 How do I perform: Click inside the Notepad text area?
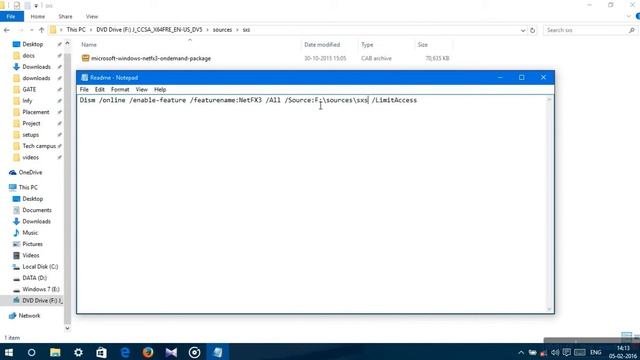312,204
